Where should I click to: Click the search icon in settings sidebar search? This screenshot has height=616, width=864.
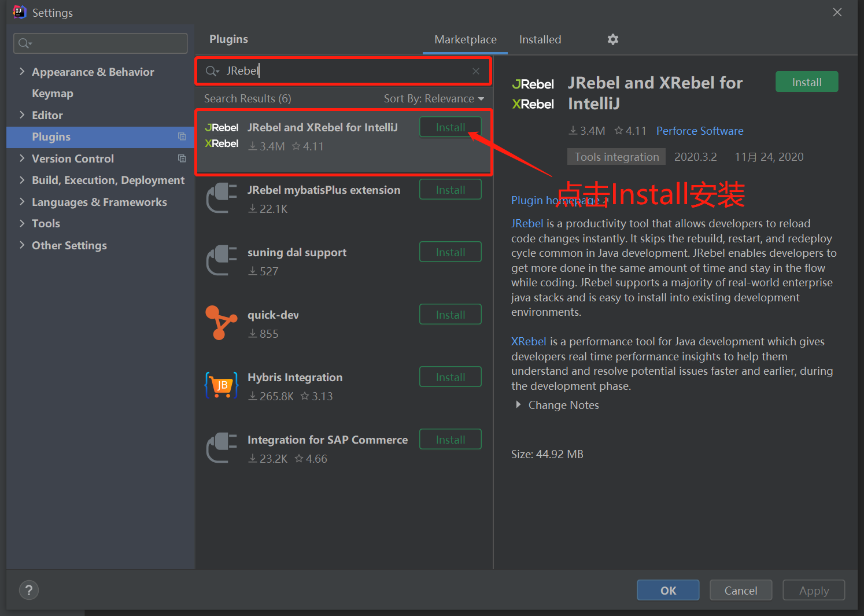click(25, 43)
